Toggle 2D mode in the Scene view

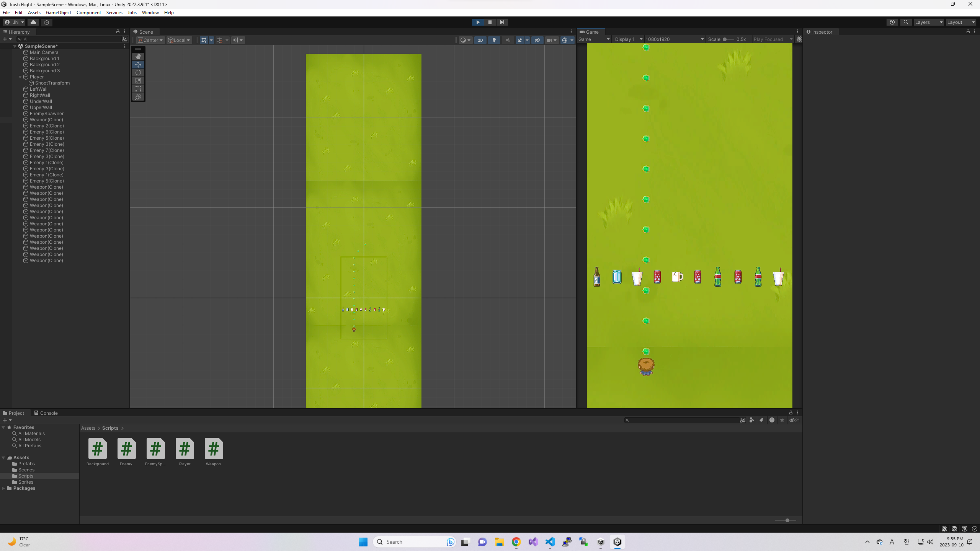480,40
